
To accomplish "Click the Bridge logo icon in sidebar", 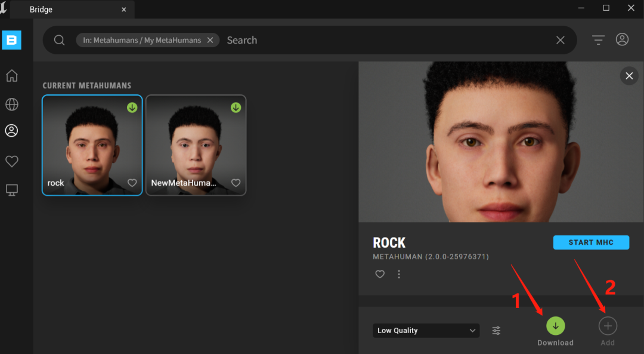I will (x=11, y=40).
